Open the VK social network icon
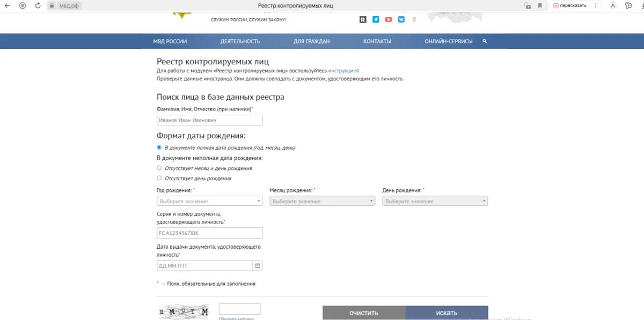644x320 pixels. click(x=401, y=19)
